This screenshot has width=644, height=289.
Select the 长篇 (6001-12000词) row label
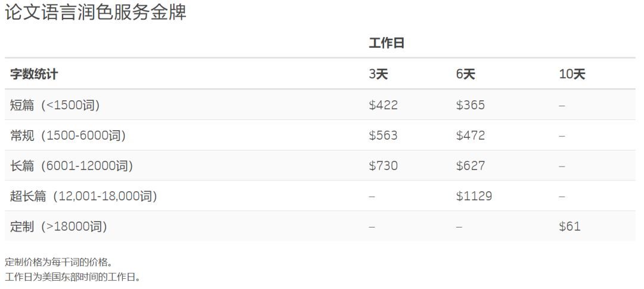[72, 166]
